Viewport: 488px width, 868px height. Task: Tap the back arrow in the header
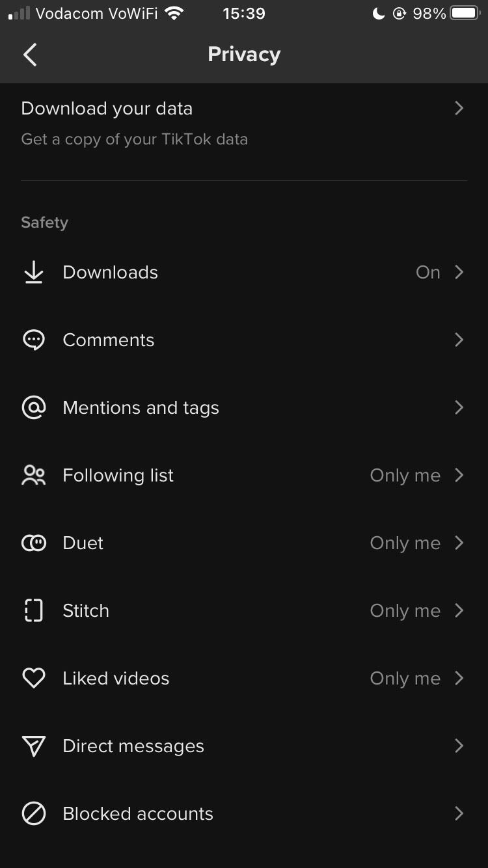30,55
